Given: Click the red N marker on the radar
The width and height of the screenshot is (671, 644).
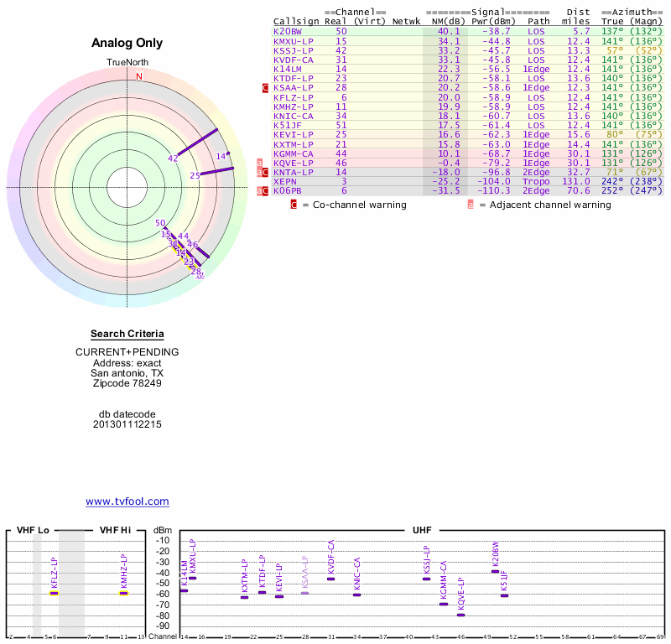Looking at the screenshot, I should (139, 76).
